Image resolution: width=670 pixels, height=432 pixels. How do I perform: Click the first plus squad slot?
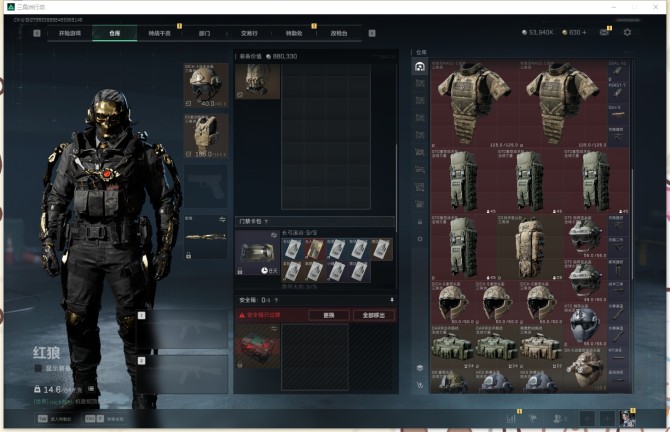587,418
